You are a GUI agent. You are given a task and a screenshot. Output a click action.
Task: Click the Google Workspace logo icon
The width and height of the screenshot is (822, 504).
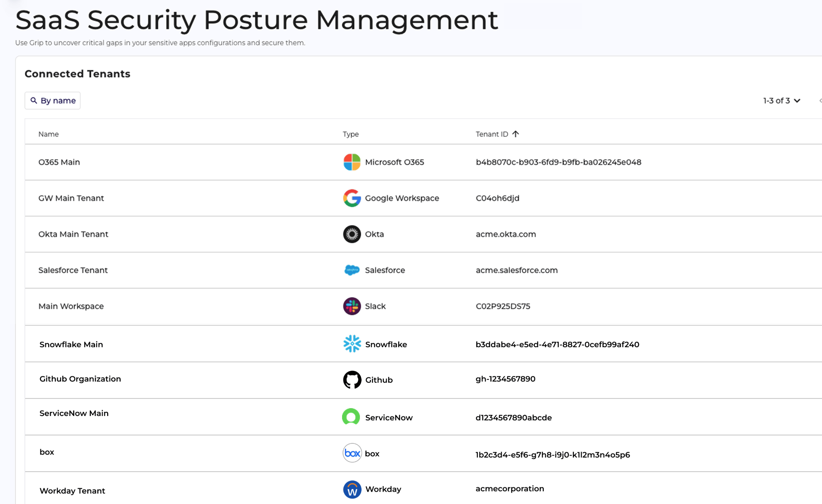pyautogui.click(x=352, y=198)
